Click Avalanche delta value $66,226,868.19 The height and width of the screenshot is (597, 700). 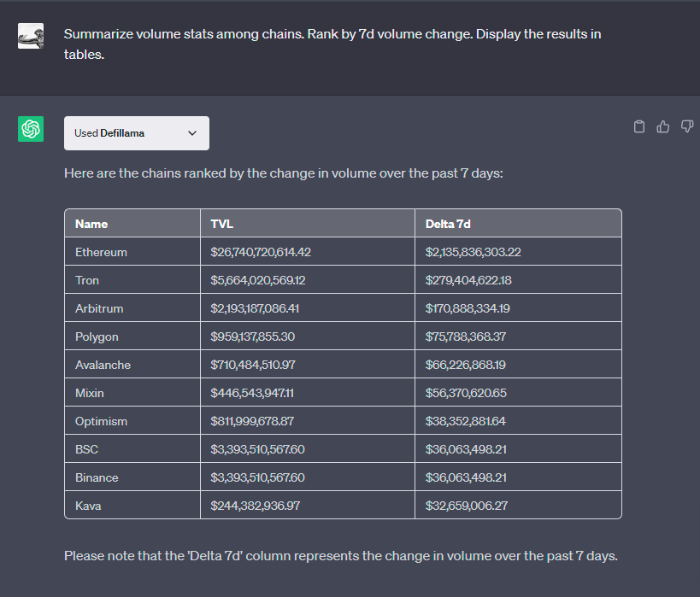[466, 365]
